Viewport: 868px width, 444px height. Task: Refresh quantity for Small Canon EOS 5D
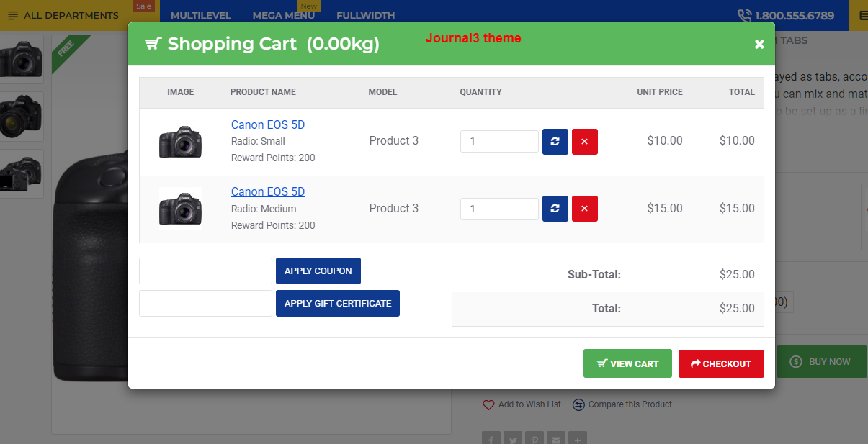pos(555,142)
